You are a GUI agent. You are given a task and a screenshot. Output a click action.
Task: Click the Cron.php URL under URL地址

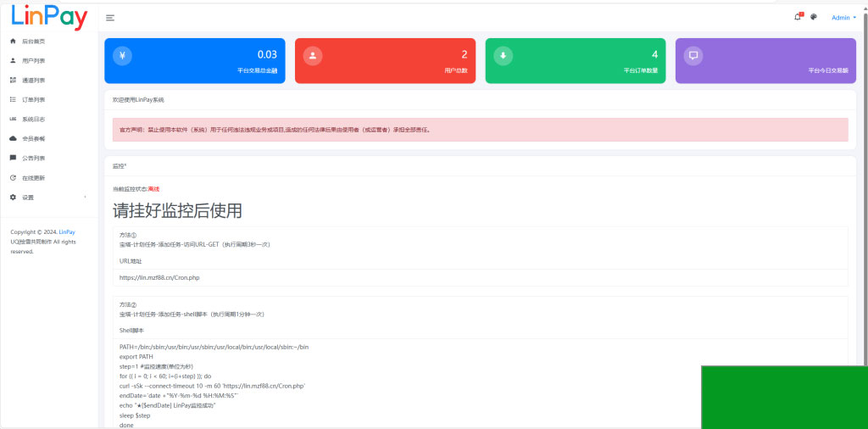click(x=159, y=278)
